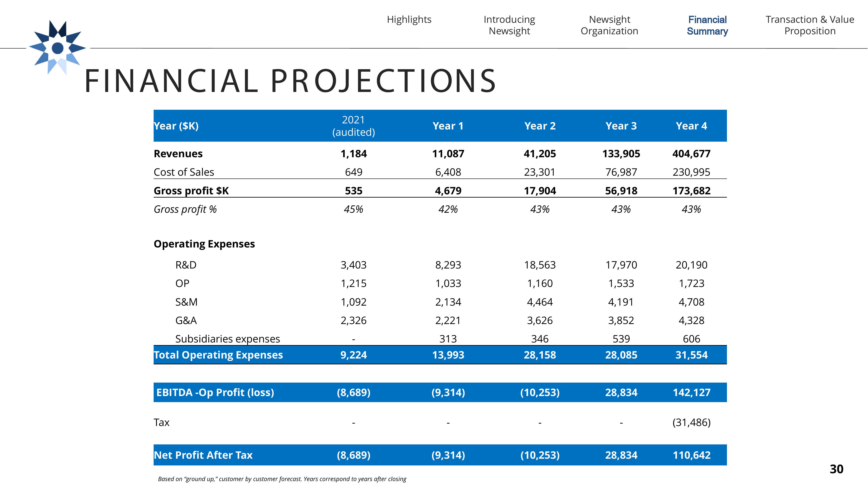Select the 45% gross margin cell
Screen dimensions: 868x488
tap(353, 209)
